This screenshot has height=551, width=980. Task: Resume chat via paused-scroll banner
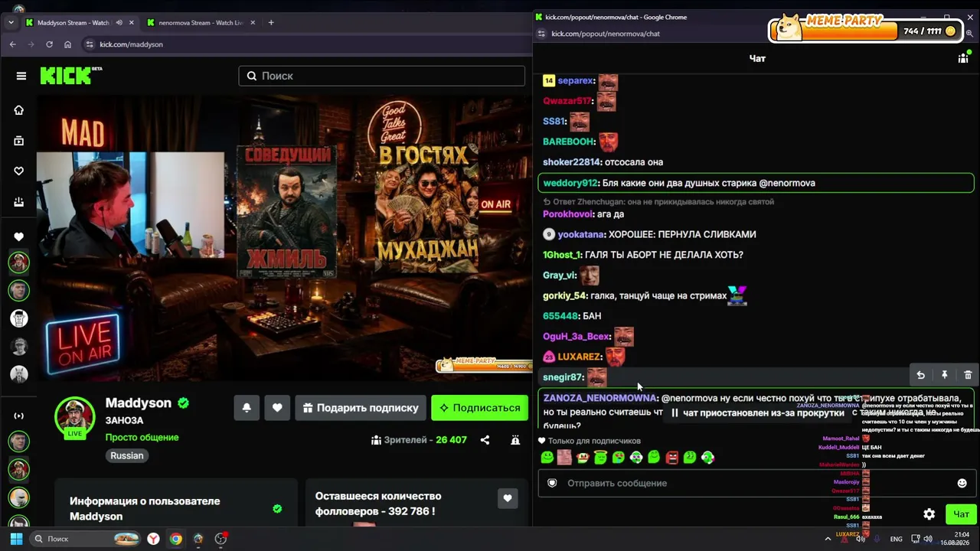pos(757,413)
